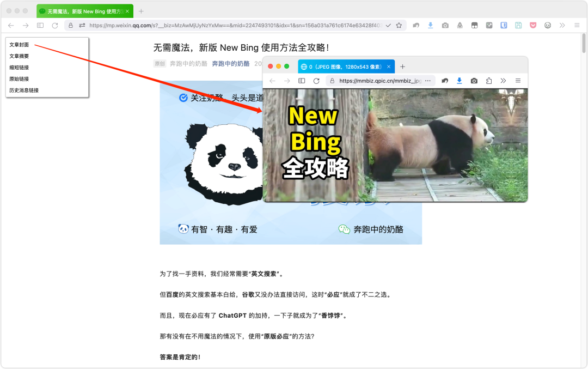588x369 pixels.
Task: Open site lock info in main address bar
Action: point(70,26)
